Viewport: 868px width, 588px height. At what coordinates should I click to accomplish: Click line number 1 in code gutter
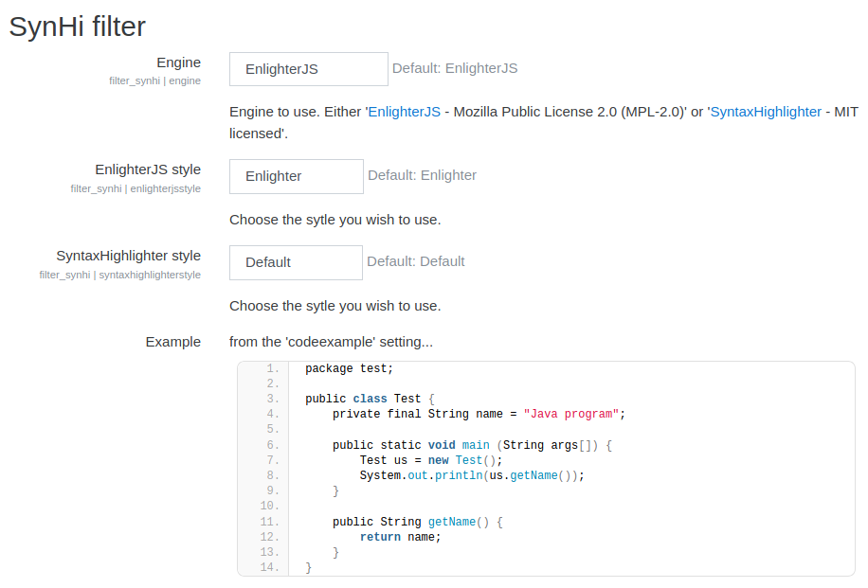273,368
